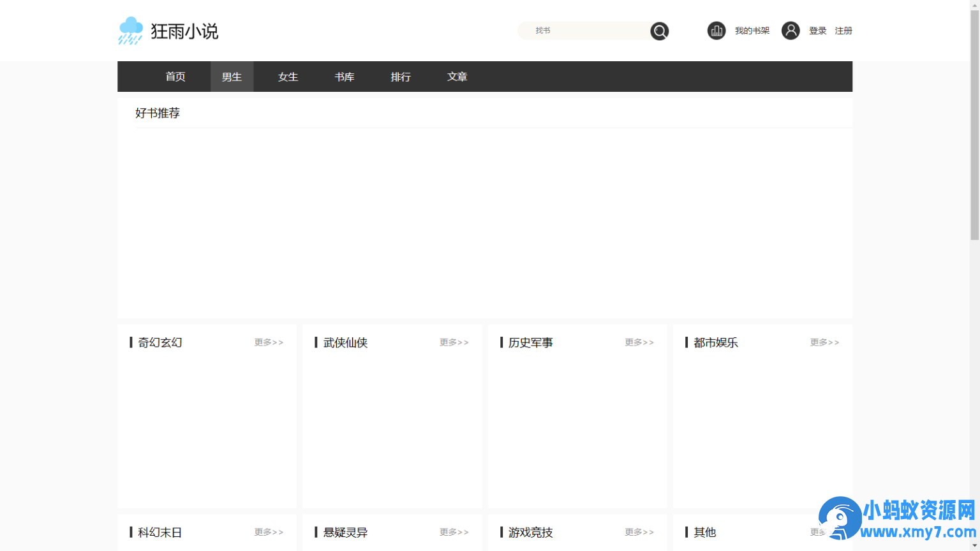This screenshot has height=551, width=980.
Task: Click the 武侠仙侠 category title
Action: [345, 342]
